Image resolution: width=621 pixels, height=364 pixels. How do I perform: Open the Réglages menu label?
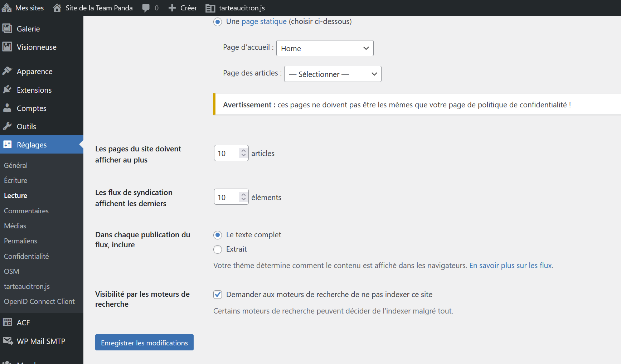pyautogui.click(x=32, y=145)
